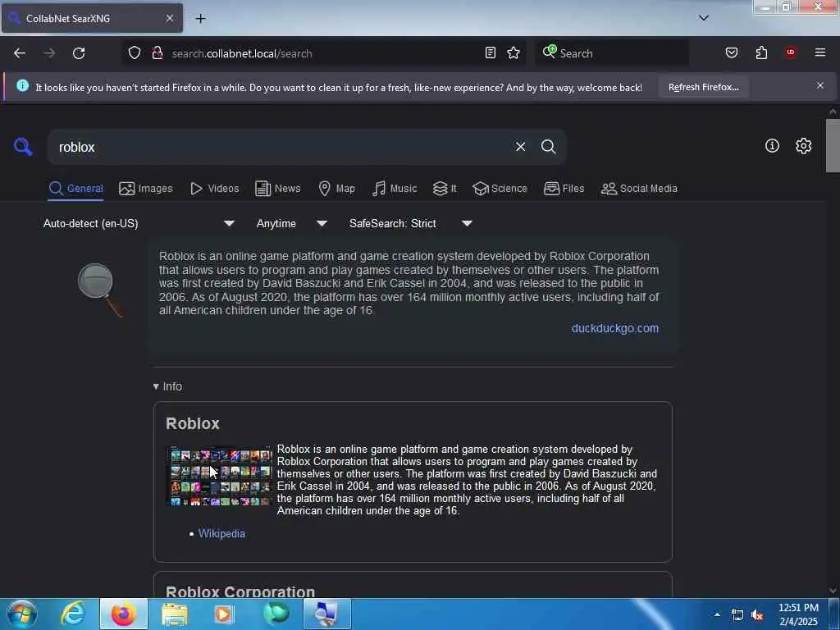Switch to the Social Media tab
Viewport: 840px width, 630px height.
639,189
